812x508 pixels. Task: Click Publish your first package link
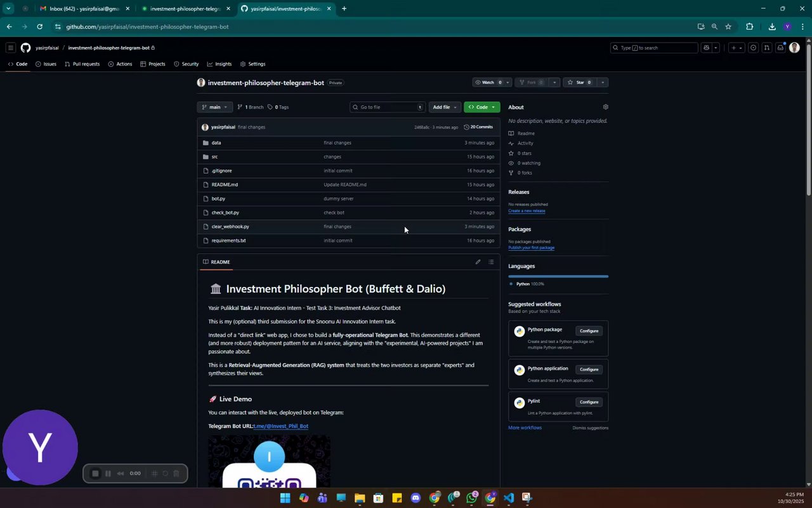[x=531, y=248]
